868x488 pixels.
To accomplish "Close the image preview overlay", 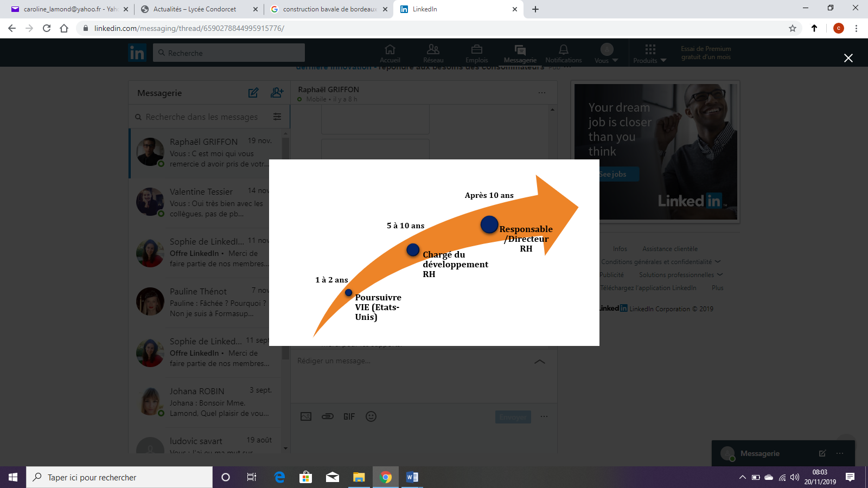I will 848,58.
